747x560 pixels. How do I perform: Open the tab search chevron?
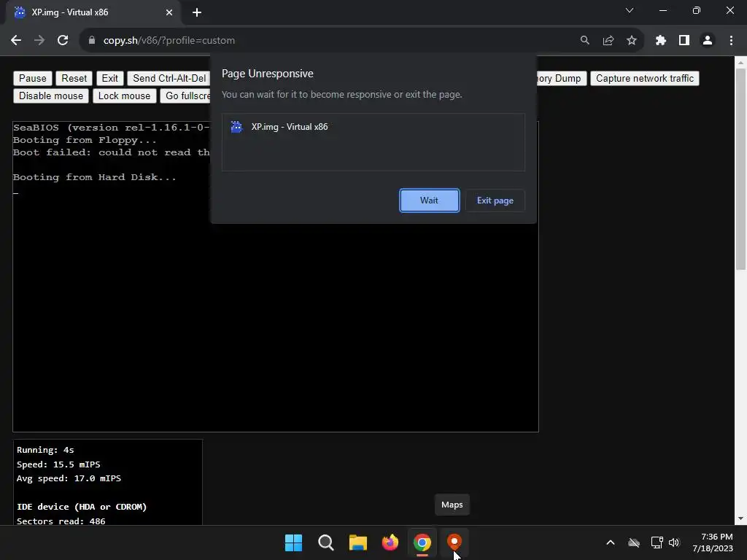[630, 10]
